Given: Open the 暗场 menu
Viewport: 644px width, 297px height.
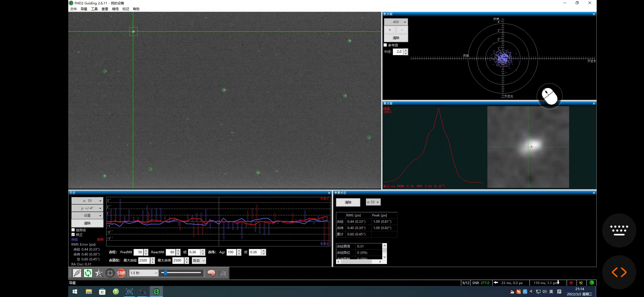Looking at the screenshot, I should tap(115, 9).
